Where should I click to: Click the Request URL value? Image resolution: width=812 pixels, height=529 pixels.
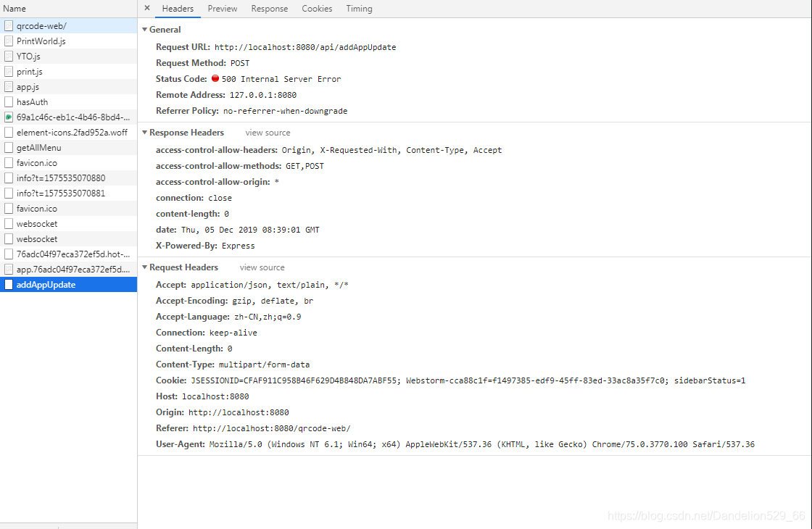point(305,47)
